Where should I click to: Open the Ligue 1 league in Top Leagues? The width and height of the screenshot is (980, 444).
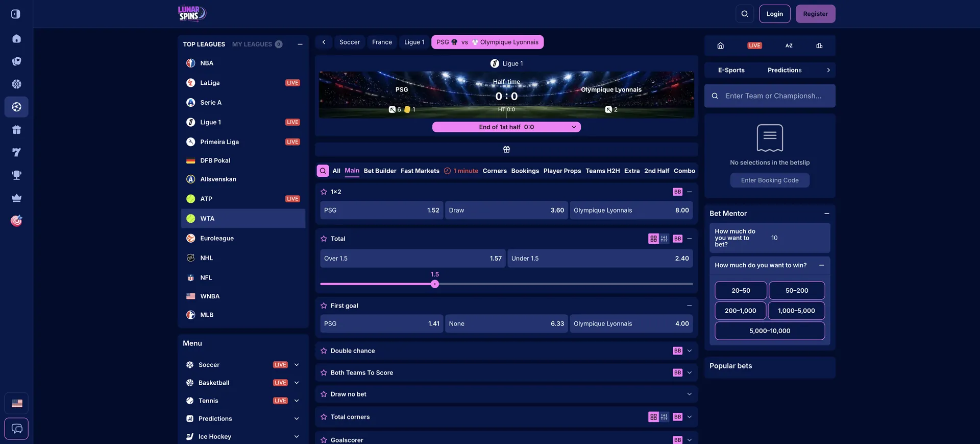tap(243, 123)
